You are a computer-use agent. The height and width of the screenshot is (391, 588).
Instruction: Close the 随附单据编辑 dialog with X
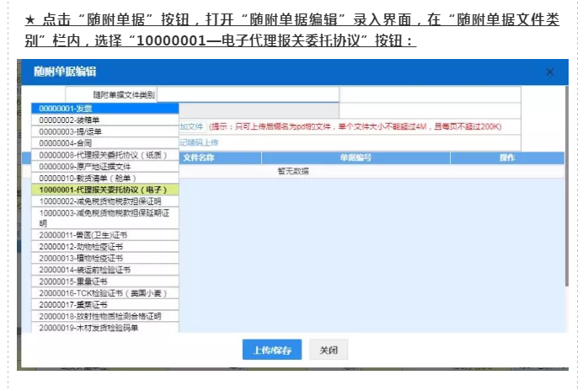pyautogui.click(x=550, y=73)
